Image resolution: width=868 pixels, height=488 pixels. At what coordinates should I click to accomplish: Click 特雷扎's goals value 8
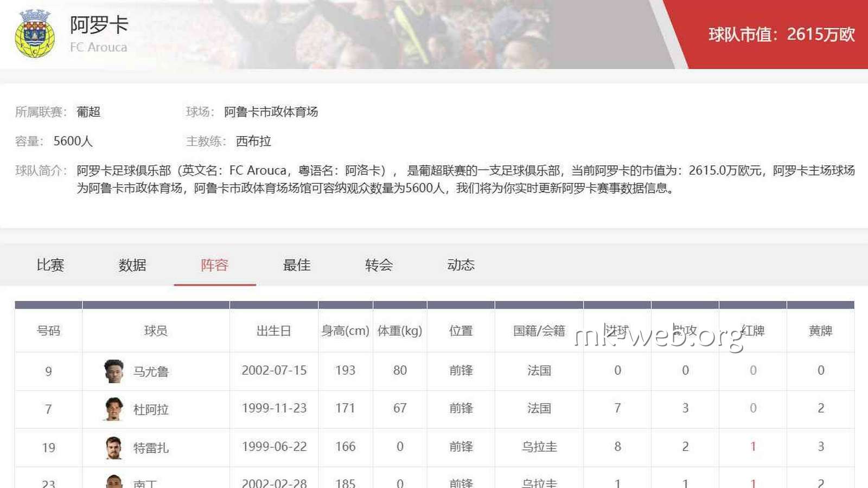617,447
